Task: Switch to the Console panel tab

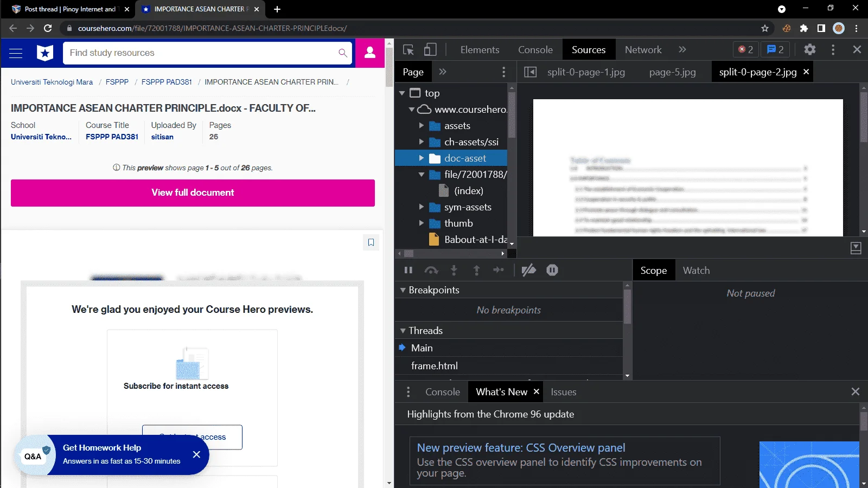Action: pyautogui.click(x=535, y=50)
